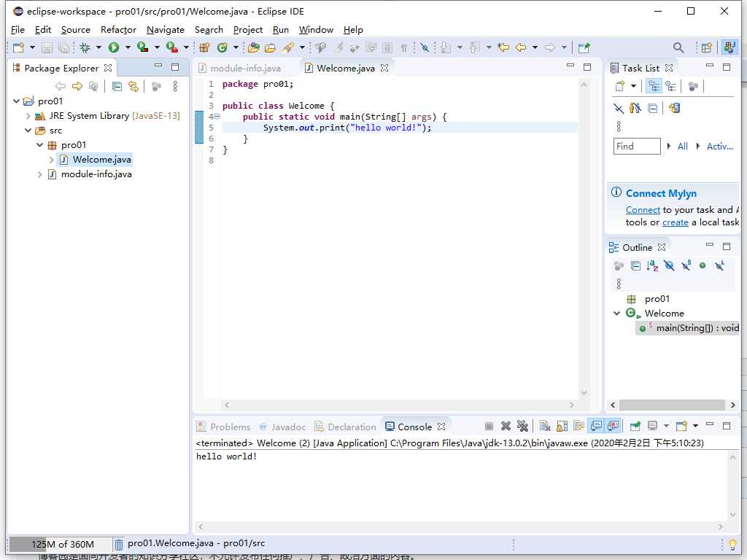Click the Coverage run icon in toolbar
The height and width of the screenshot is (560, 747).
(142, 47)
